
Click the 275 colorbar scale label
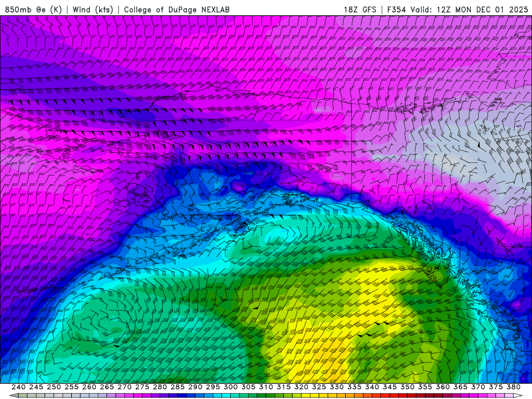tap(142, 387)
